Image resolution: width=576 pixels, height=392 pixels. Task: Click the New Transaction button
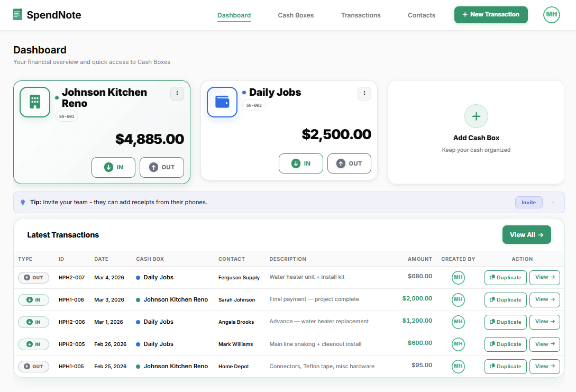[491, 15]
